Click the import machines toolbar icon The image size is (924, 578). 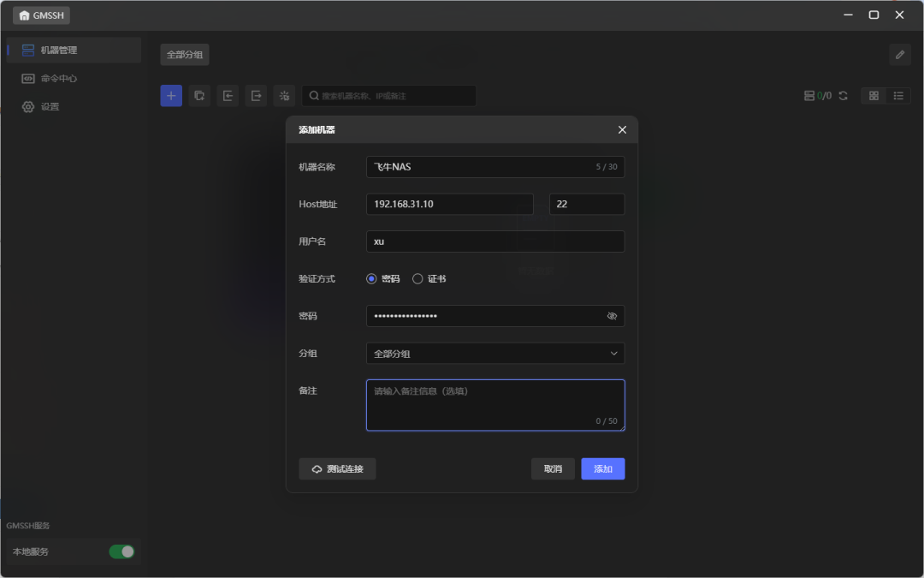228,96
